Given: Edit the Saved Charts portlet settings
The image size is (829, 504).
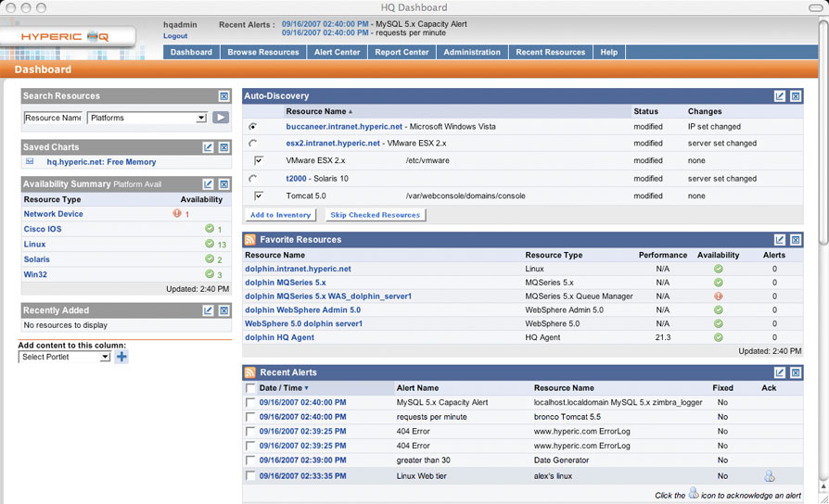Looking at the screenshot, I should coord(209,147).
